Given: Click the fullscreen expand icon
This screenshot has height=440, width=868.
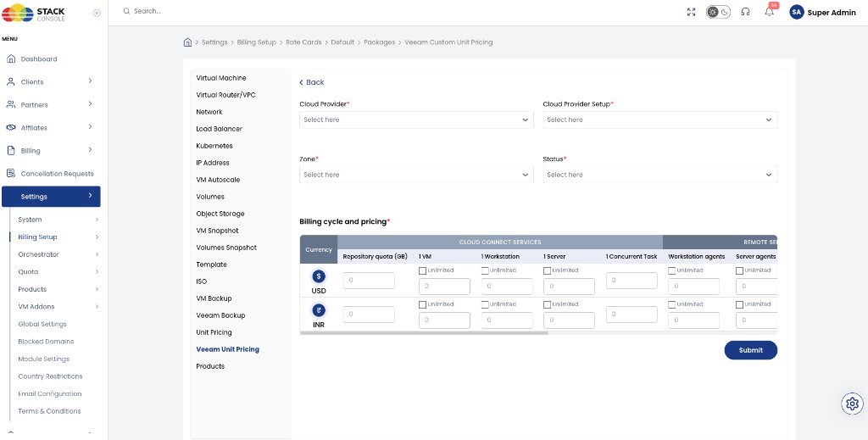Looking at the screenshot, I should [691, 12].
